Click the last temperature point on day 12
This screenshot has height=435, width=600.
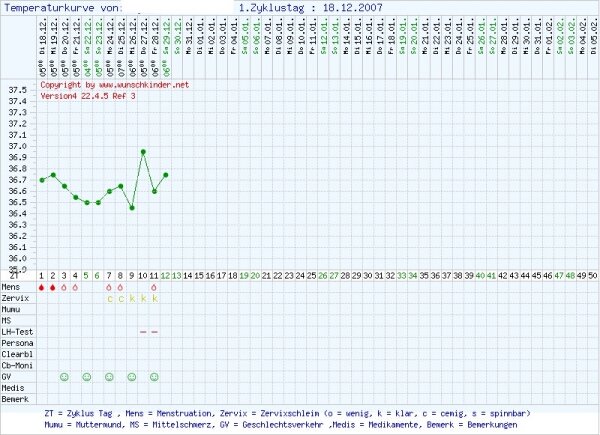tap(166, 174)
